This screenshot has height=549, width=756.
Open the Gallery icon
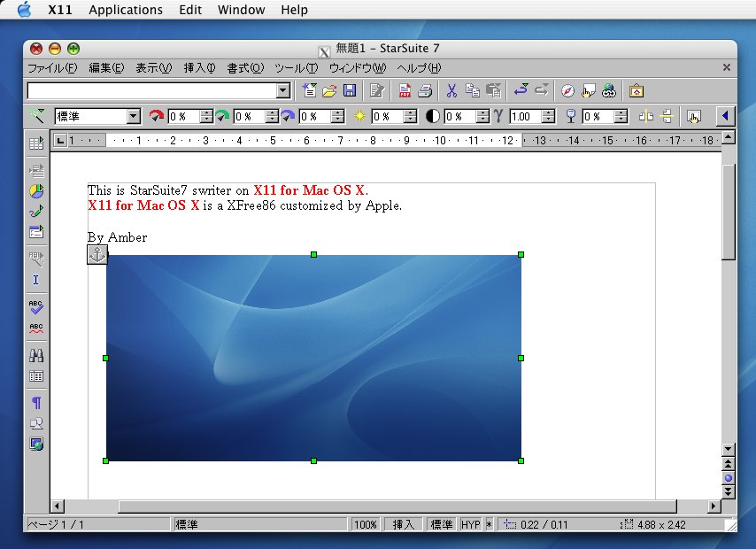636,90
